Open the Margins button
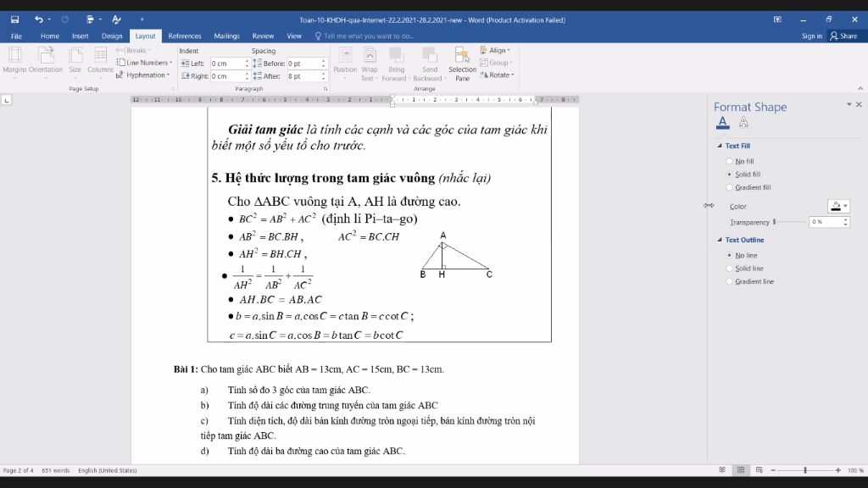This screenshot has width=868, height=488. 14,61
